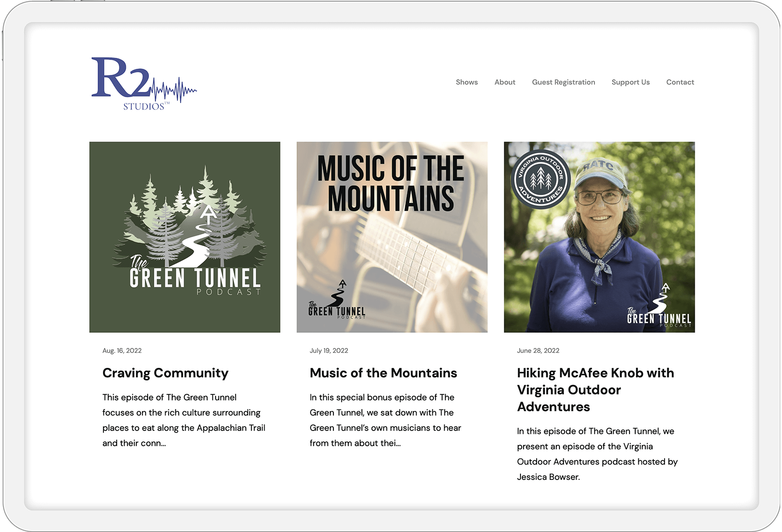Click the June 28, 2022 date
782x532 pixels.
(538, 351)
